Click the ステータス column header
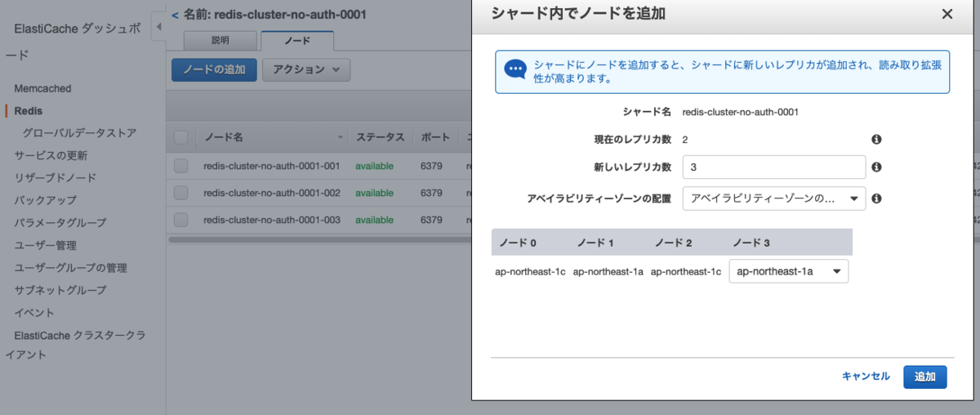Image resolution: width=980 pixels, height=415 pixels. (379, 137)
